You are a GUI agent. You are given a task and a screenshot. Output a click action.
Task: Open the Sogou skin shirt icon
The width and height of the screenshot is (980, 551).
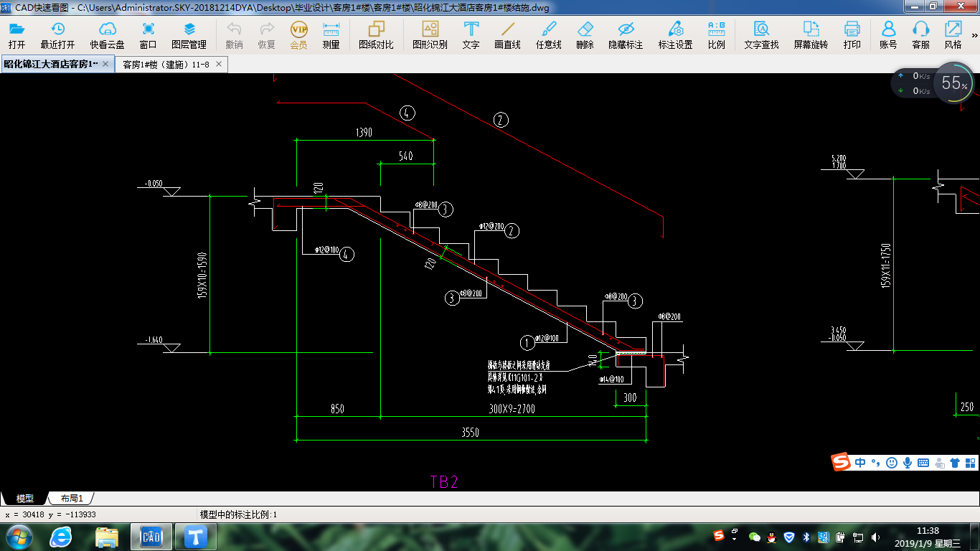[955, 463]
